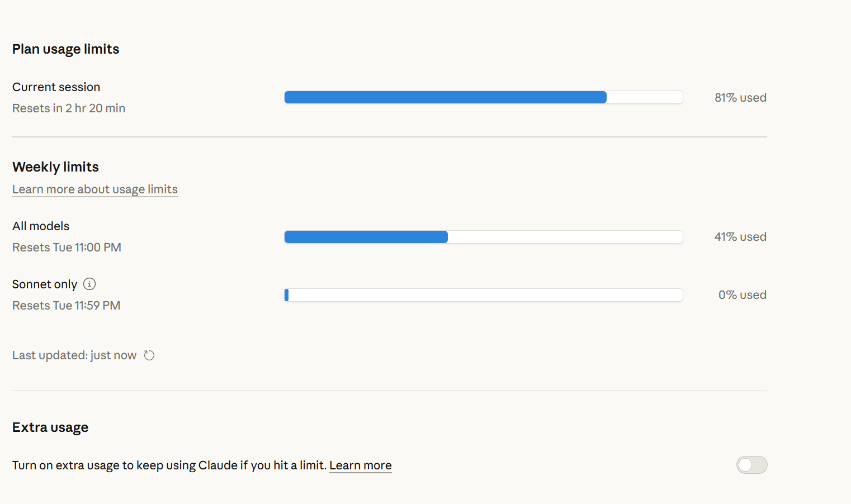Click the All models label
The width and height of the screenshot is (851, 504).
[41, 226]
